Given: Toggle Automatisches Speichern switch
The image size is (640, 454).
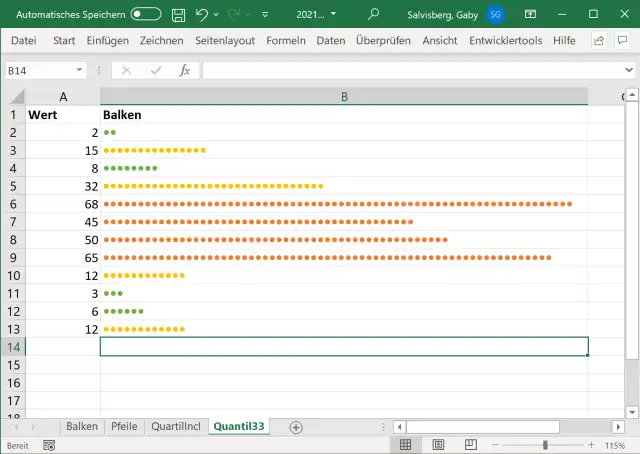Looking at the screenshot, I should tap(146, 15).
